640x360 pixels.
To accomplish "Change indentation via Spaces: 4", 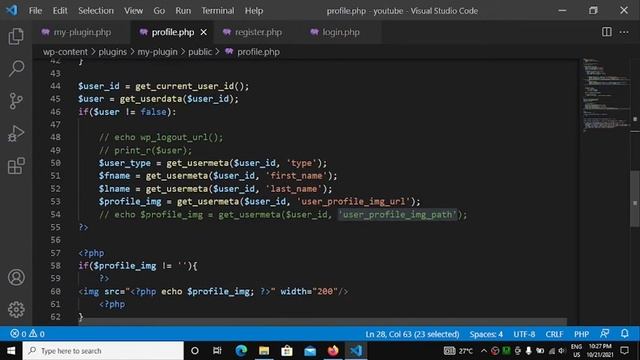I will (x=486, y=334).
